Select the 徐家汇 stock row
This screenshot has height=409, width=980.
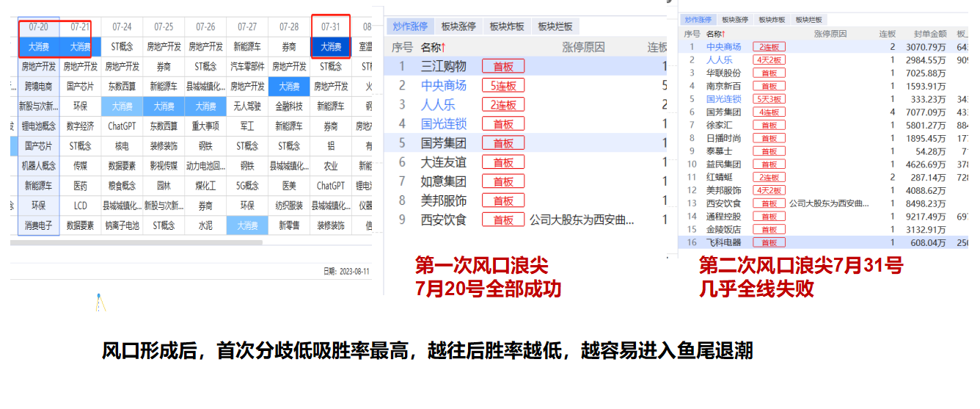click(824, 125)
